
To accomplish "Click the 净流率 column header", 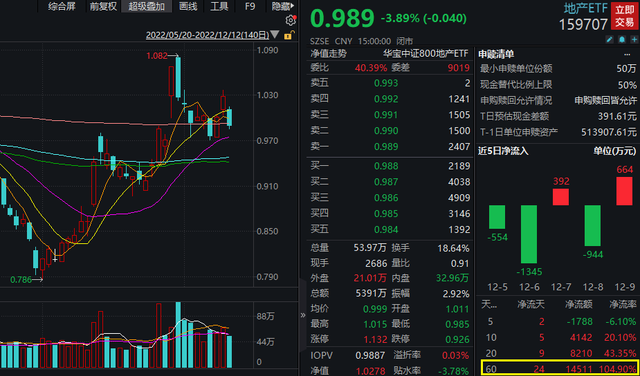I will tap(623, 304).
